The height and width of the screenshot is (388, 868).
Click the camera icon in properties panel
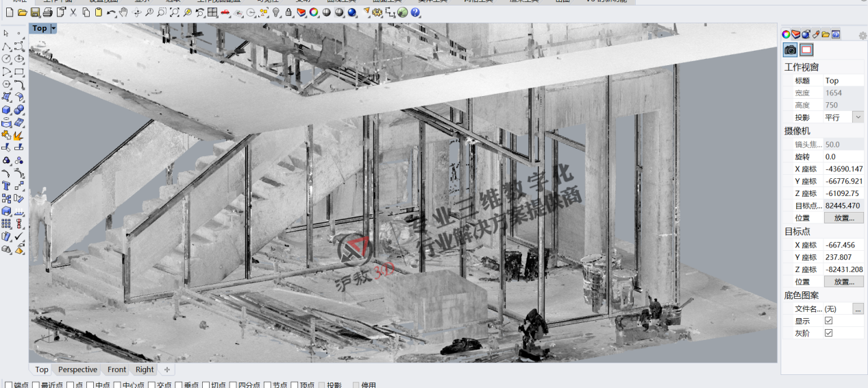[791, 49]
